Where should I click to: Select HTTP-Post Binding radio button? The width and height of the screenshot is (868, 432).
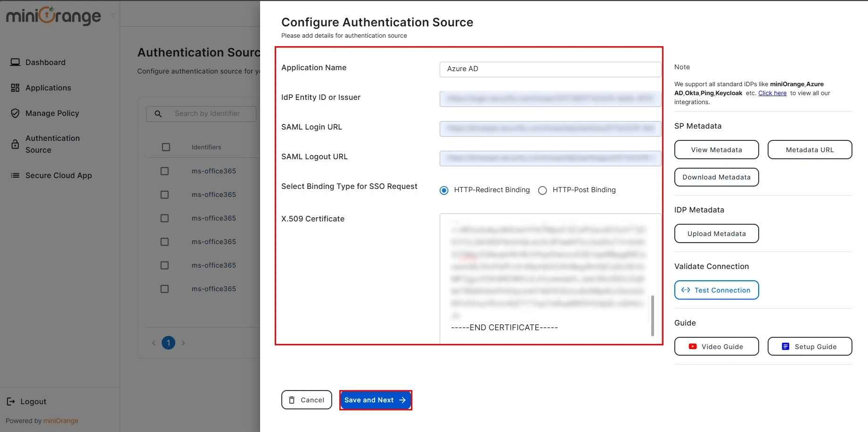(x=542, y=190)
